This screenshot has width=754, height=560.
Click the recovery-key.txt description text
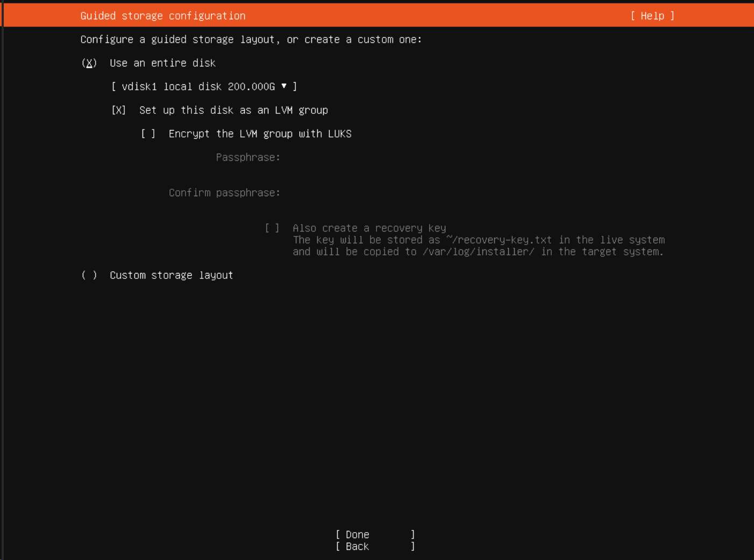coord(478,246)
